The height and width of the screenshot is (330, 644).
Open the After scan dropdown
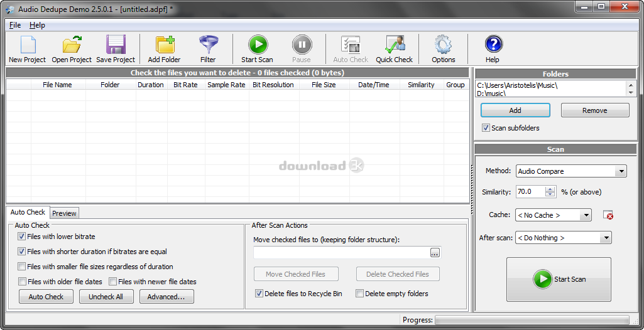pos(564,238)
